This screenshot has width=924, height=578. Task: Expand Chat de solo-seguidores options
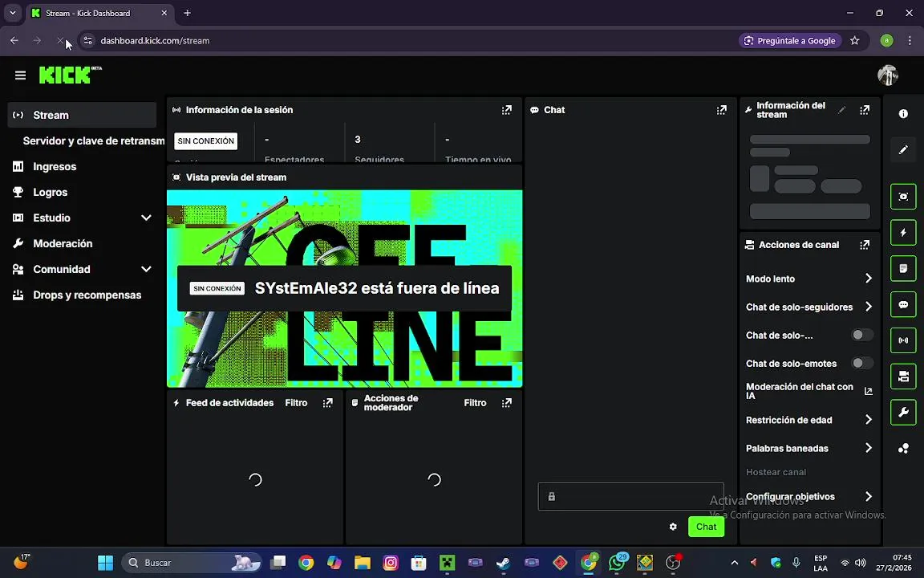pos(869,307)
